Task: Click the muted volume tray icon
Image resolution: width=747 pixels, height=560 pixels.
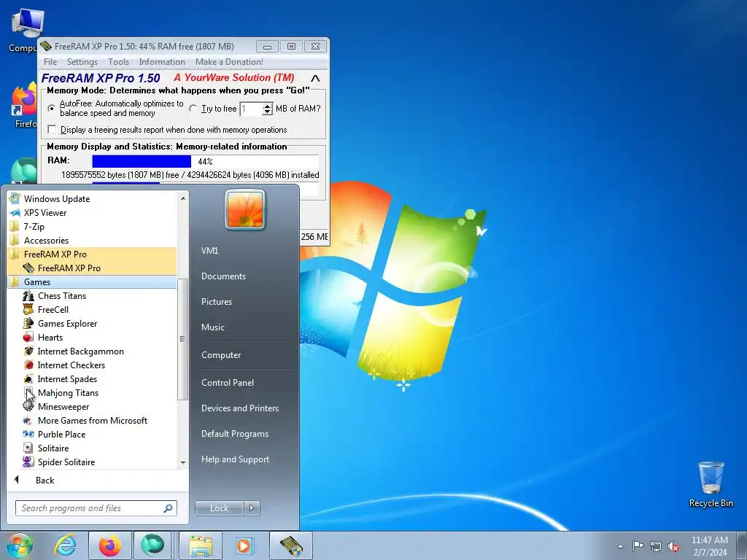Action: click(673, 546)
